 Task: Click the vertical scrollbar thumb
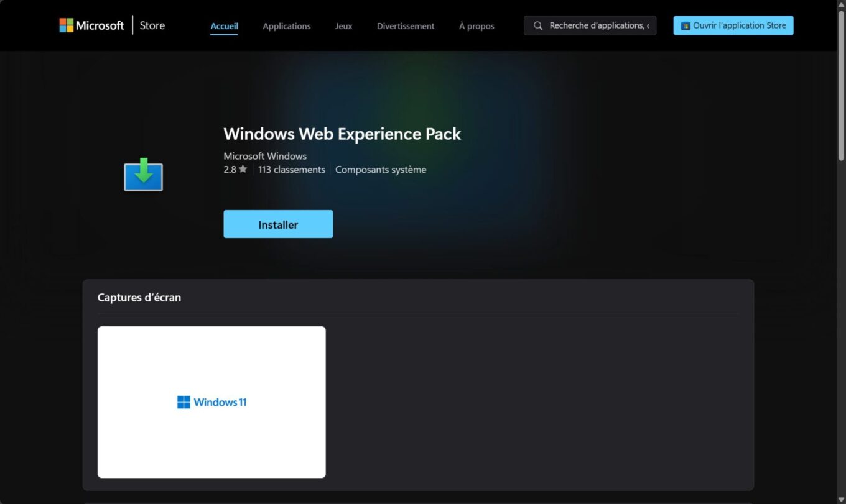tap(841, 85)
